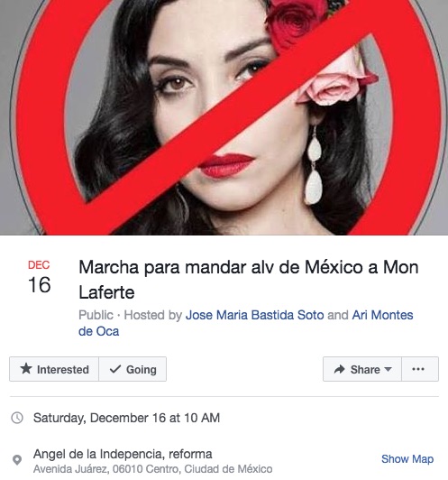Click the Avenida Juárez address line
Screen dimensions: 448x480
pos(153,469)
